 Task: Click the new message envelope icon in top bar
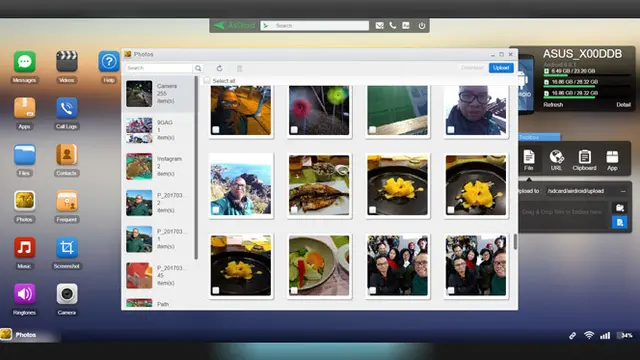tap(380, 26)
